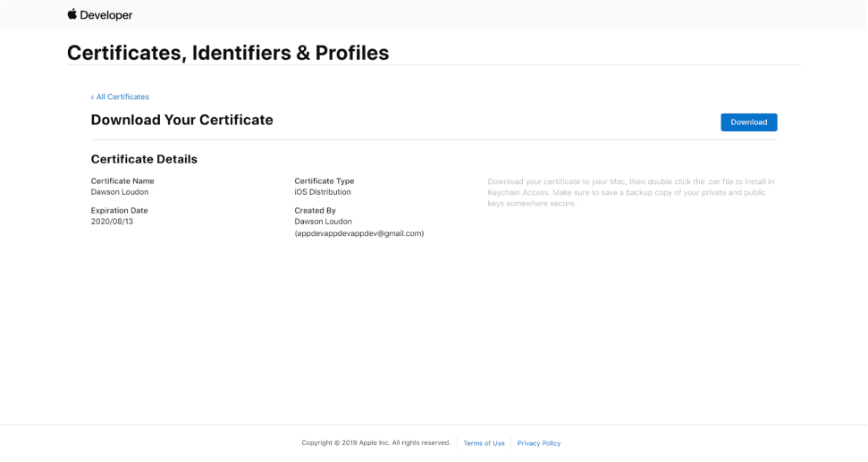
Task: Go back to All Certificates
Action: [121, 97]
